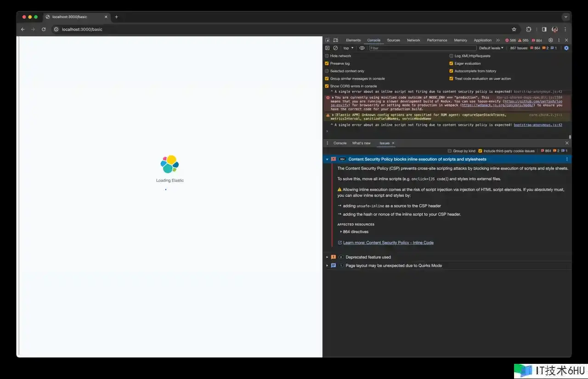Open Learn more: Content Security Policy link
This screenshot has width=588, height=379.
388,243
